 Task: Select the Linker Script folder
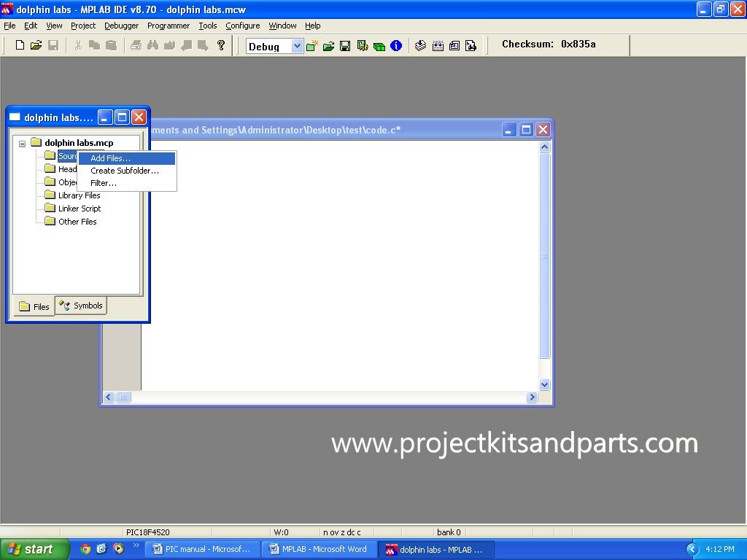(x=79, y=209)
